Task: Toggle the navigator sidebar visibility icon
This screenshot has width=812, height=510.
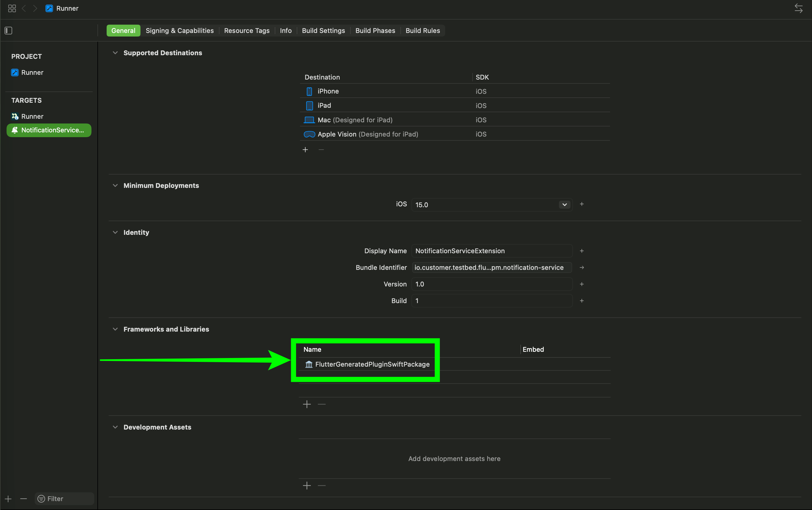Action: [x=8, y=30]
